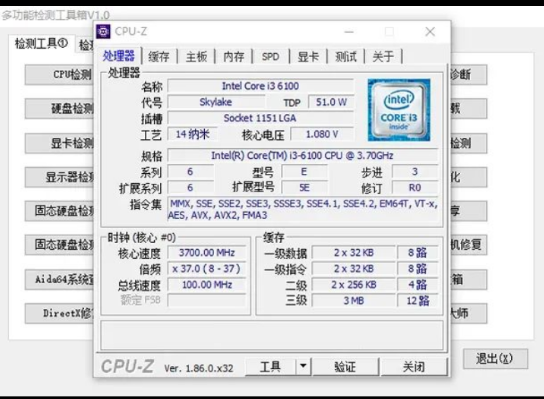
Task: Click the 三级 cache value 3 MB
Action: 354,300
